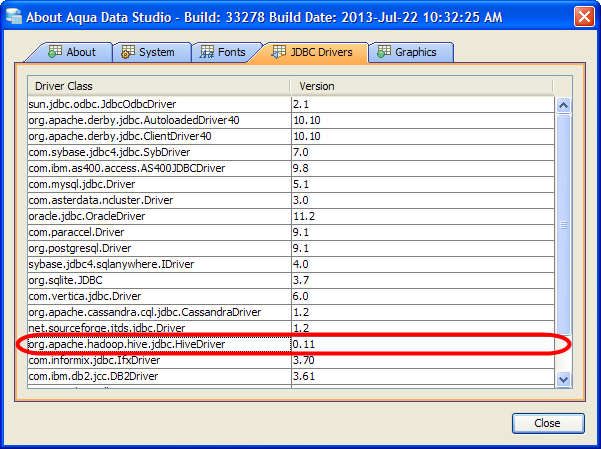Click version cell 3.0 for asterdata Driver
This screenshot has width=601, height=449.
click(x=423, y=201)
